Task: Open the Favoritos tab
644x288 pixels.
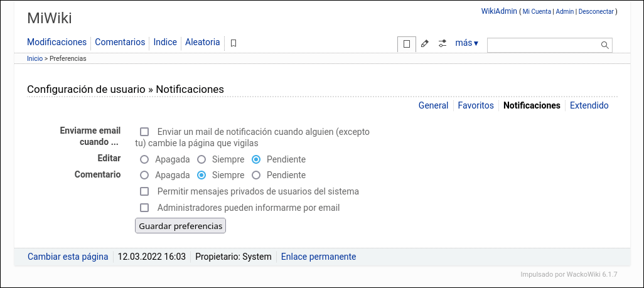Action: pyautogui.click(x=476, y=105)
